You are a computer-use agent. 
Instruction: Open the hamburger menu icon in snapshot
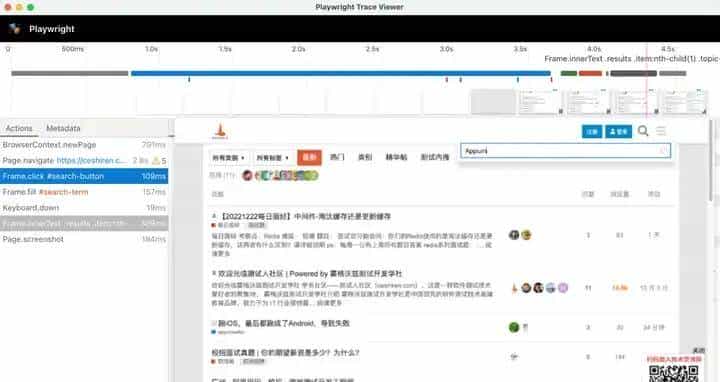click(661, 131)
